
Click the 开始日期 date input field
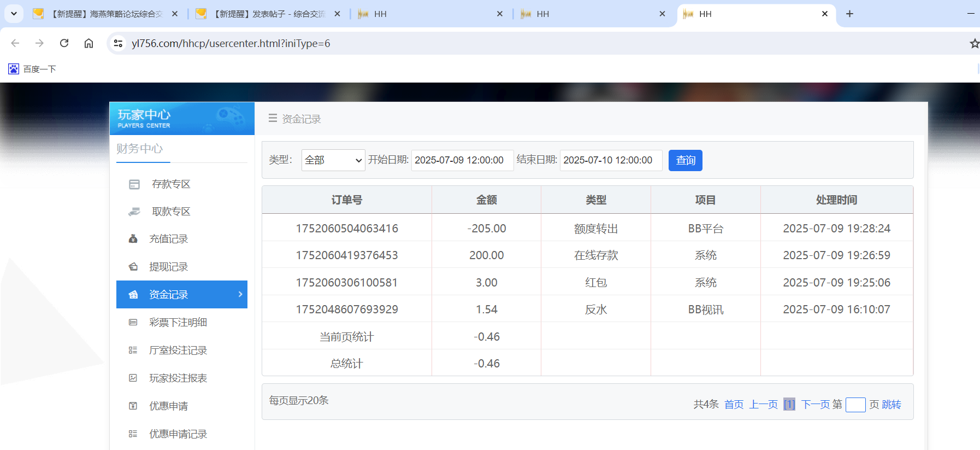(x=462, y=160)
